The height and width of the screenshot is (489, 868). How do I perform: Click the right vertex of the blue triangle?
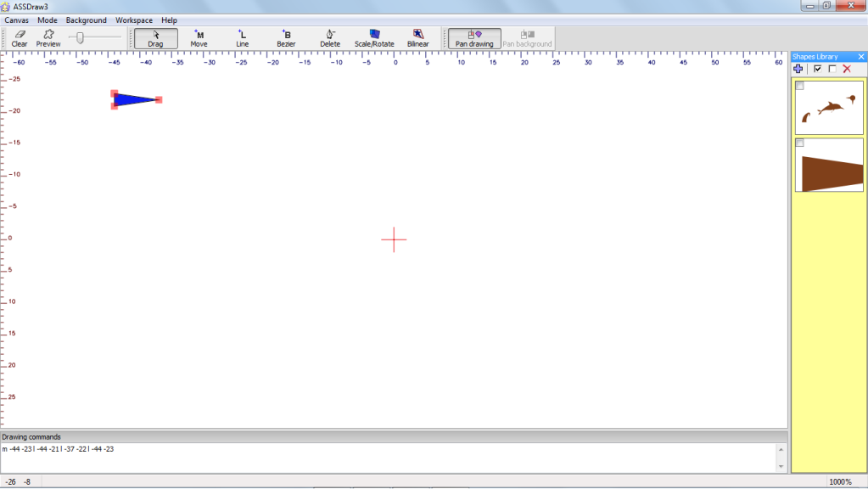coord(159,99)
